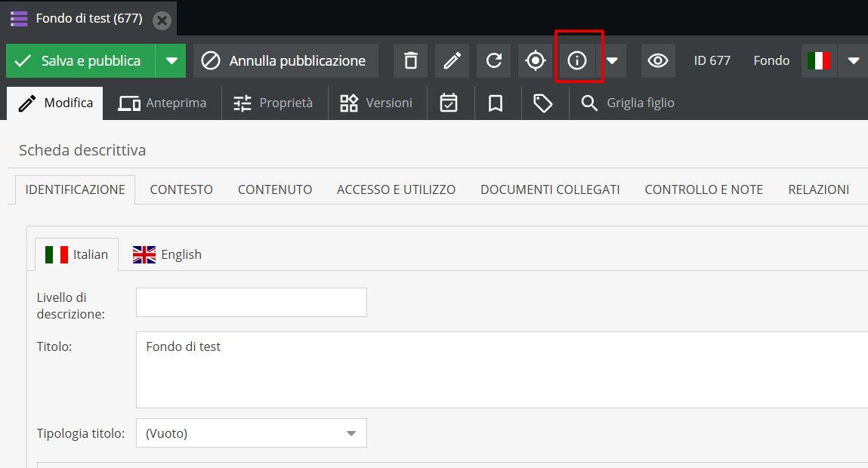Click the pencil rename icon in toolbar
868x468 pixels.
pyautogui.click(x=452, y=61)
